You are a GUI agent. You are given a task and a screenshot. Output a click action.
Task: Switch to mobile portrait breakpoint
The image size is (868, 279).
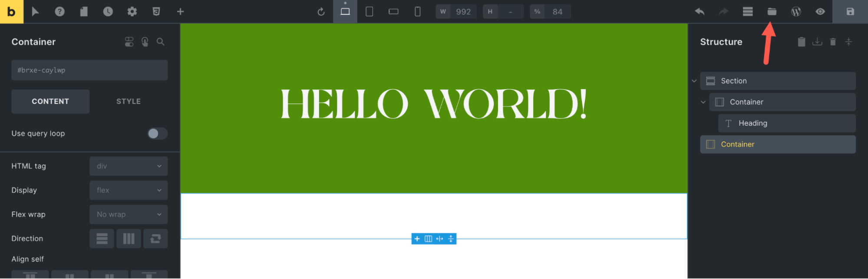tap(417, 12)
